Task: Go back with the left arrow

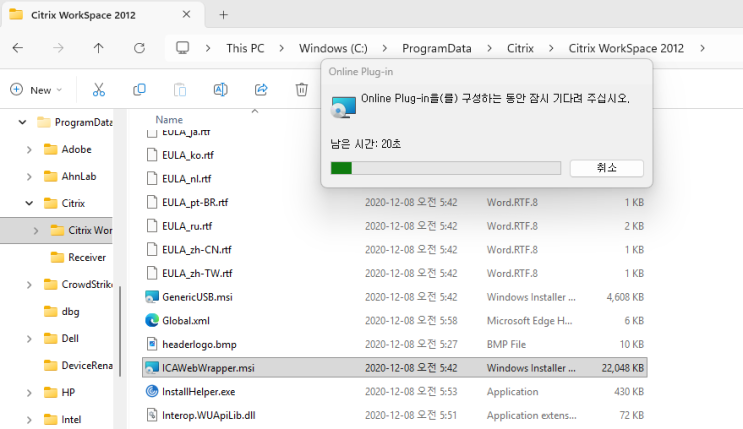Action: click(18, 48)
